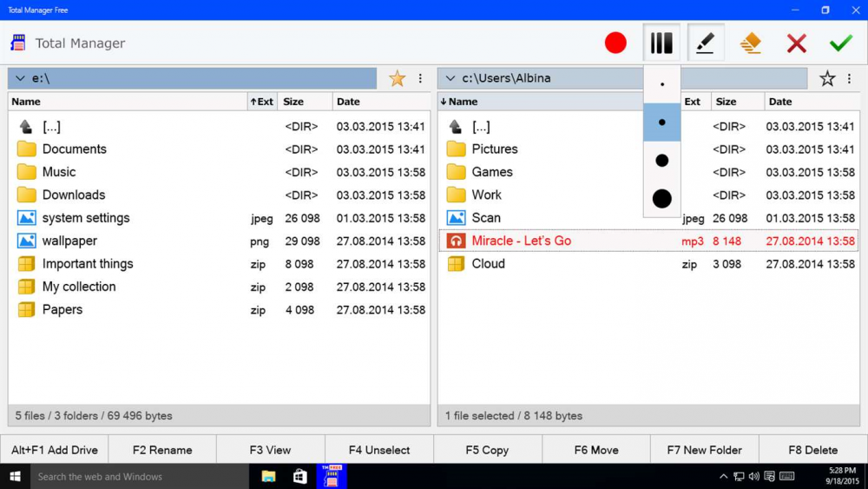Choose the smallest dot thickness

coord(662,84)
